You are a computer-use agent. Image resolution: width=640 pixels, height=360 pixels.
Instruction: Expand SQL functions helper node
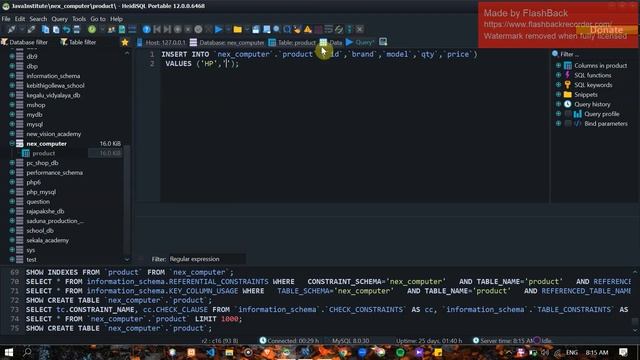pyautogui.click(x=558, y=75)
